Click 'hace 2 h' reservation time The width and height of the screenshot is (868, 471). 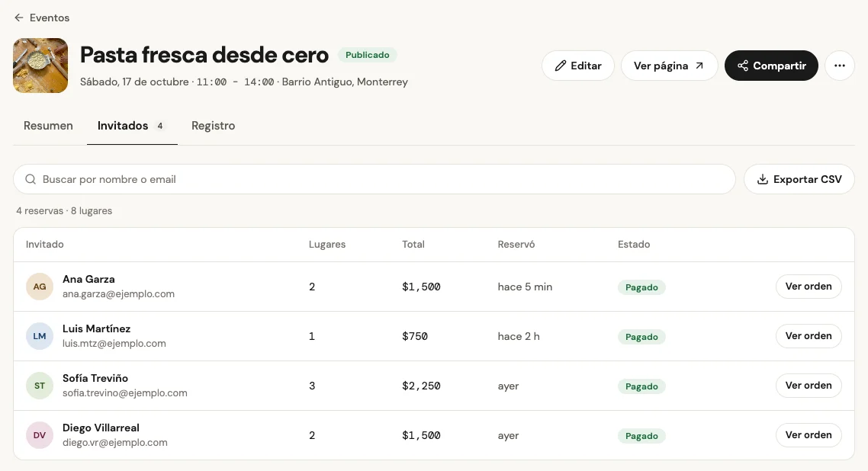(x=519, y=336)
